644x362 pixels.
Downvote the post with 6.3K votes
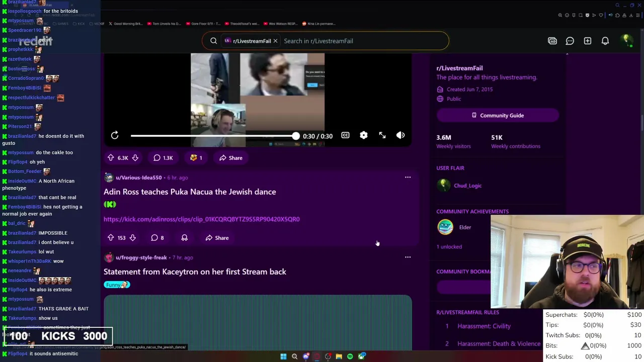[135, 158]
